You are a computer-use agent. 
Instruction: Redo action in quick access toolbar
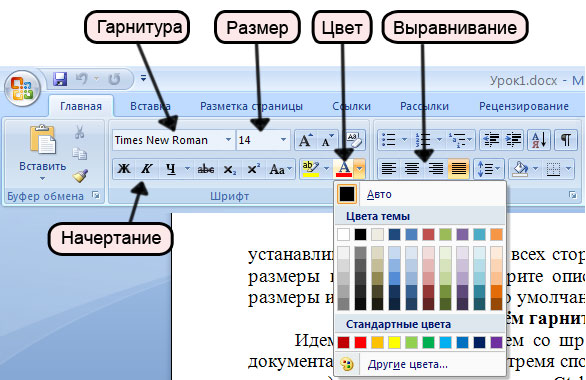114,79
